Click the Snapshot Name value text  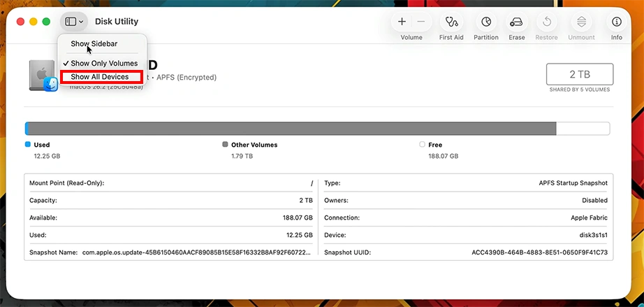(x=197, y=252)
